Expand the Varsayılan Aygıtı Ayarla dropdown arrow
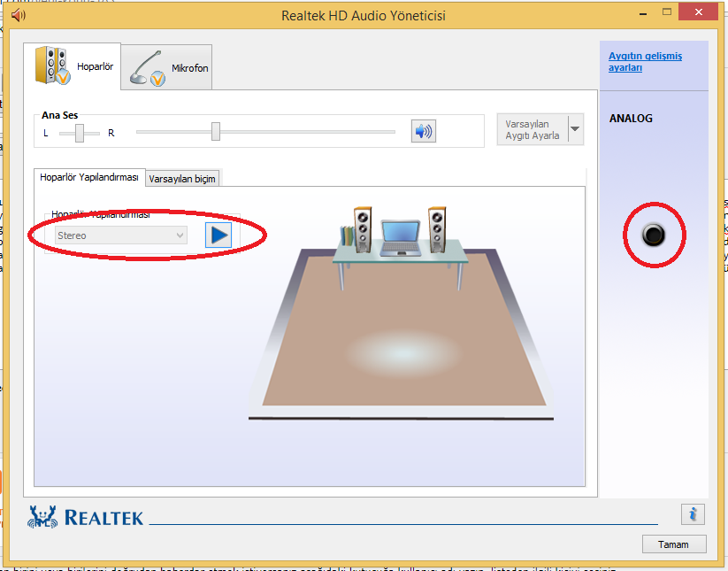Image resolution: width=728 pixels, height=571 pixels. [x=575, y=129]
